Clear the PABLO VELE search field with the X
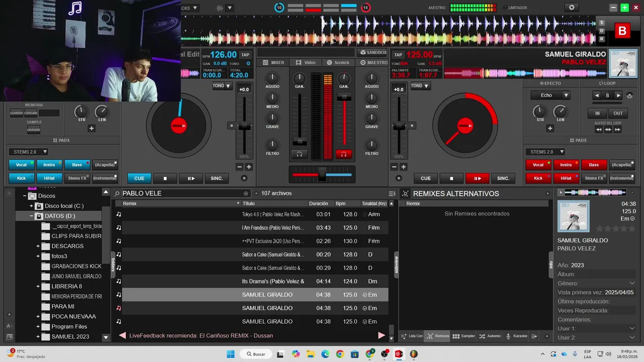This screenshot has height=362, width=644. coord(246,194)
